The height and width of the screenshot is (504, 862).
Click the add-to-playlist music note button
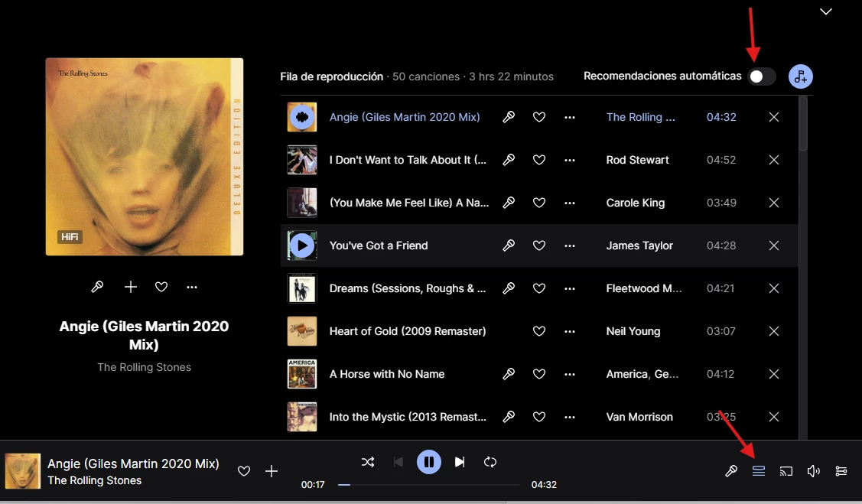800,76
